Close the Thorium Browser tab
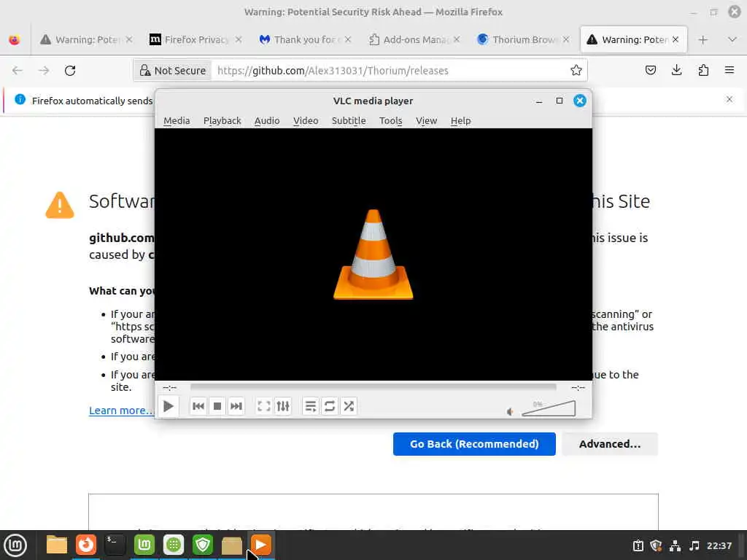This screenshot has height=560, width=747. point(566,39)
